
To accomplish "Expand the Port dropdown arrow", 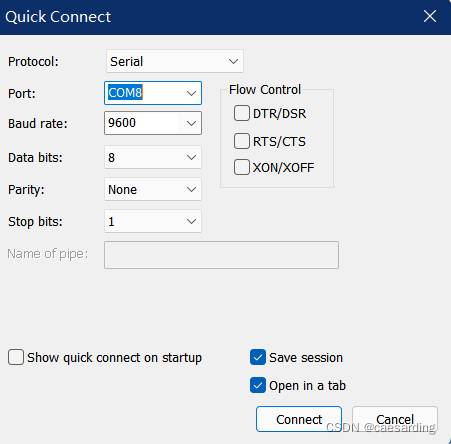I will [x=191, y=93].
